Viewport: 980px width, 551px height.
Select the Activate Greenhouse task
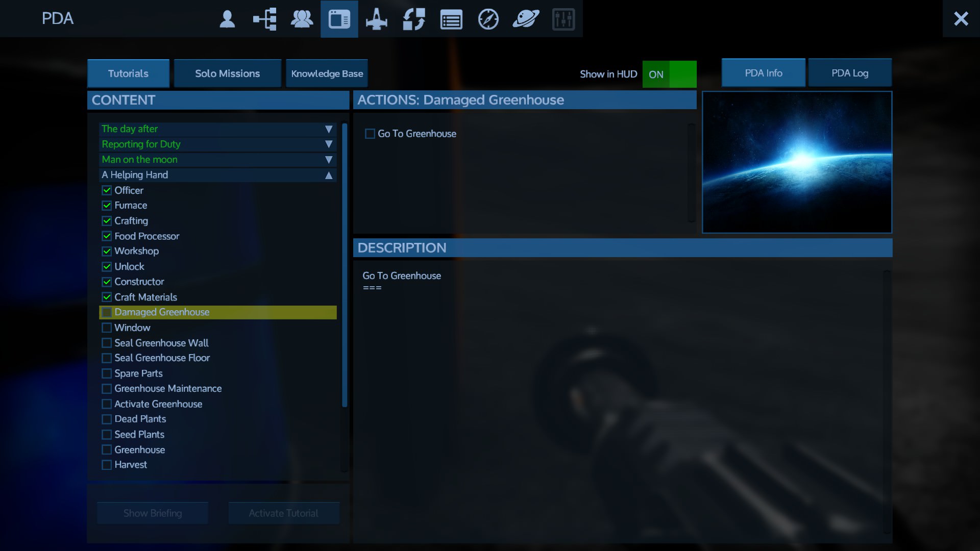click(217, 404)
